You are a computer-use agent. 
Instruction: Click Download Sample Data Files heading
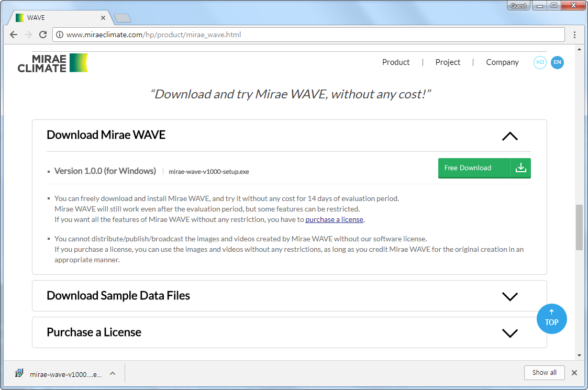(118, 295)
